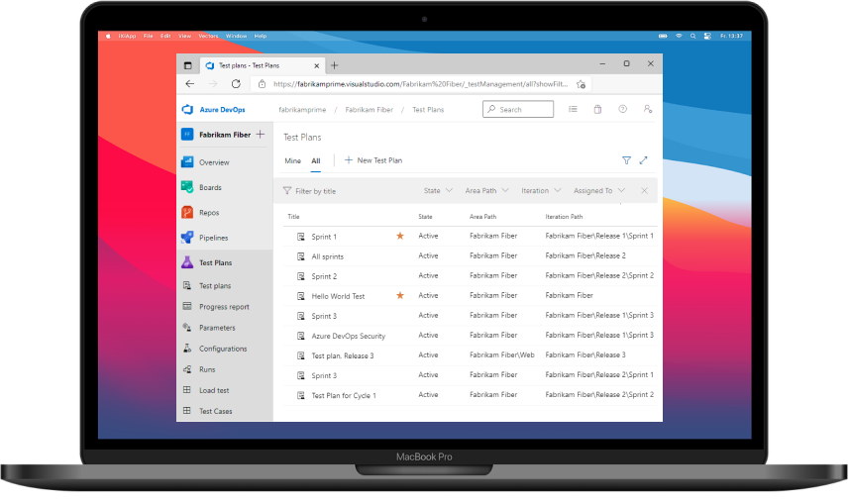Open the Area Path filter dropdown
849x504 pixels.
pyautogui.click(x=486, y=190)
